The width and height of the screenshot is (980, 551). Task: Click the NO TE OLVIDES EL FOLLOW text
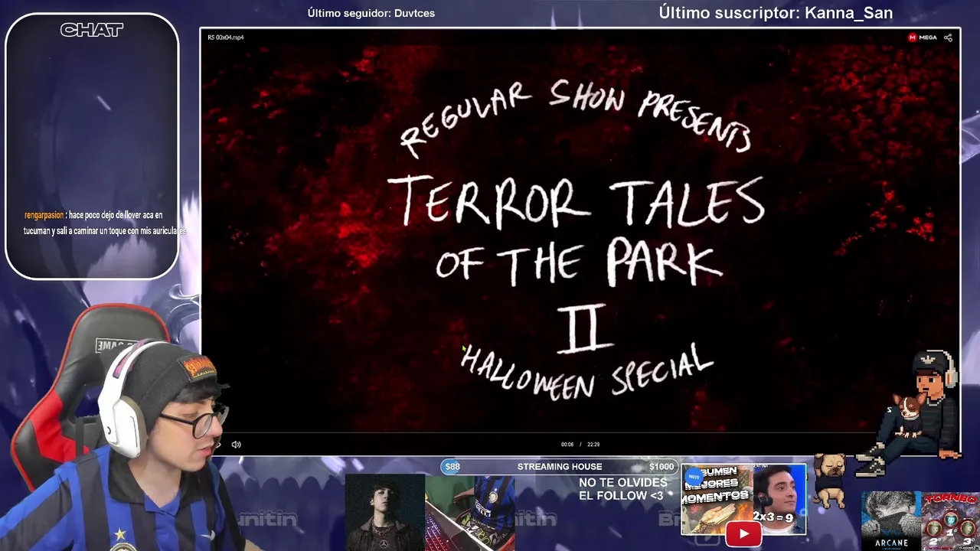tap(622, 489)
